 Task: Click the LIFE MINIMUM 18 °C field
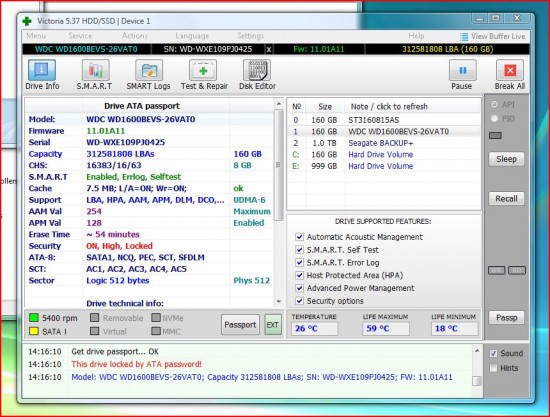pyautogui.click(x=455, y=329)
